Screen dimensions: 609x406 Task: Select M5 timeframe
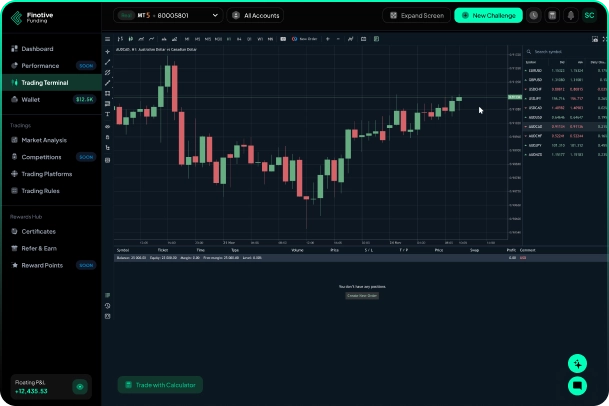tap(197, 39)
